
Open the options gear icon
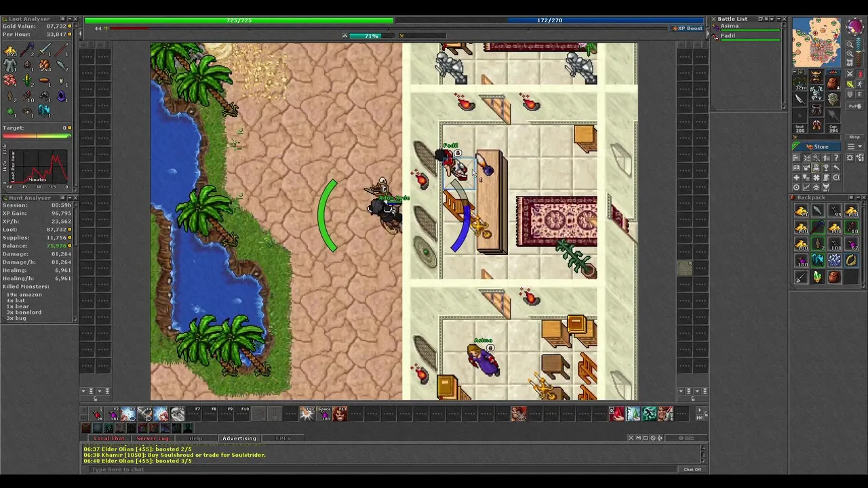pyautogui.click(x=850, y=158)
